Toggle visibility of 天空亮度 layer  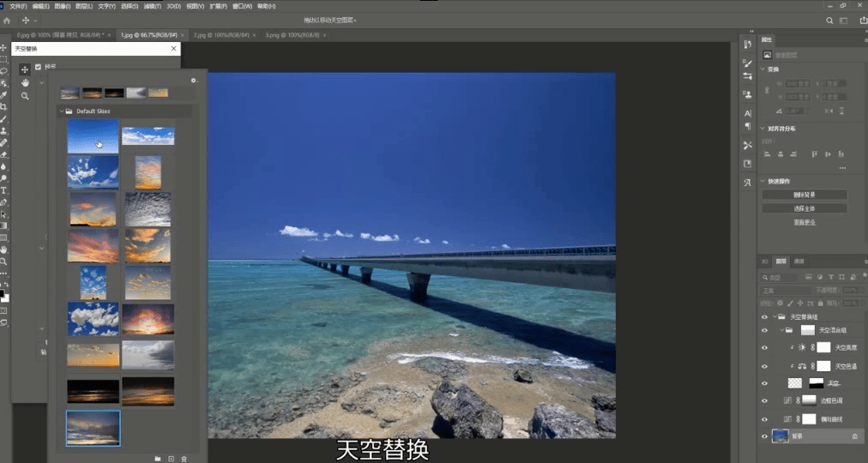[x=764, y=347]
